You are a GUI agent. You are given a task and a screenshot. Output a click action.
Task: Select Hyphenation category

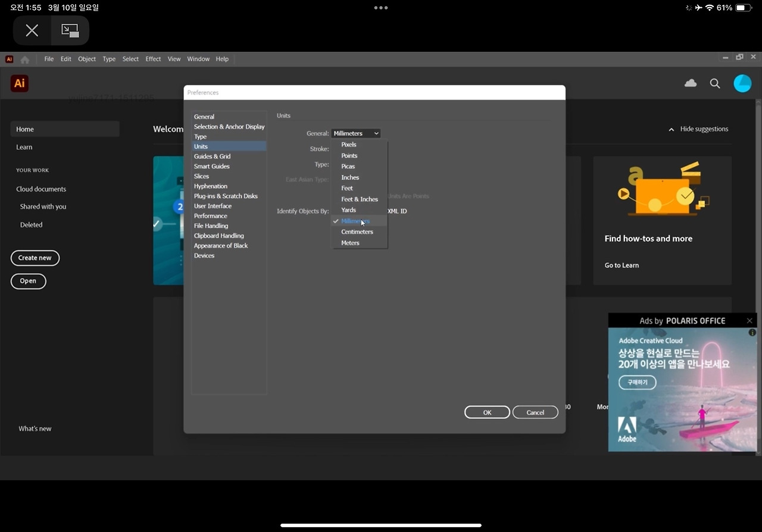(x=229, y=186)
